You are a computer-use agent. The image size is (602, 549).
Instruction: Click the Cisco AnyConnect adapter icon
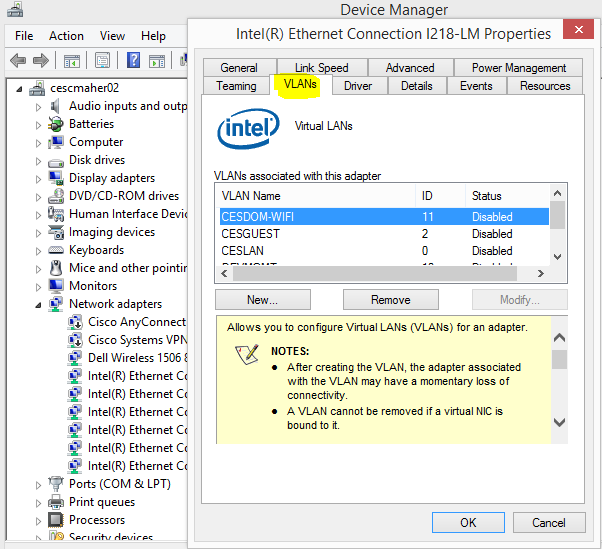[75, 322]
